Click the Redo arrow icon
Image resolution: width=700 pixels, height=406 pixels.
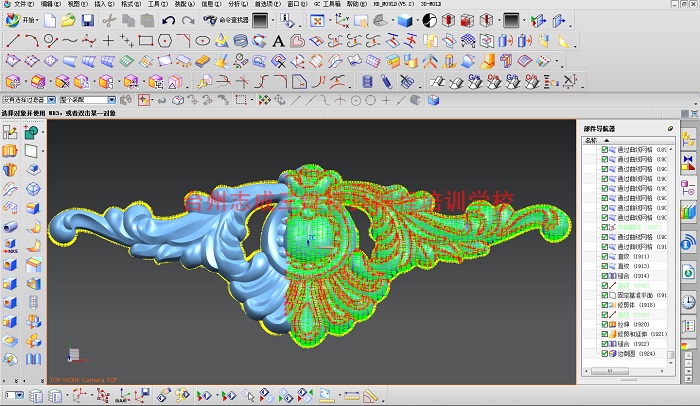(188, 21)
